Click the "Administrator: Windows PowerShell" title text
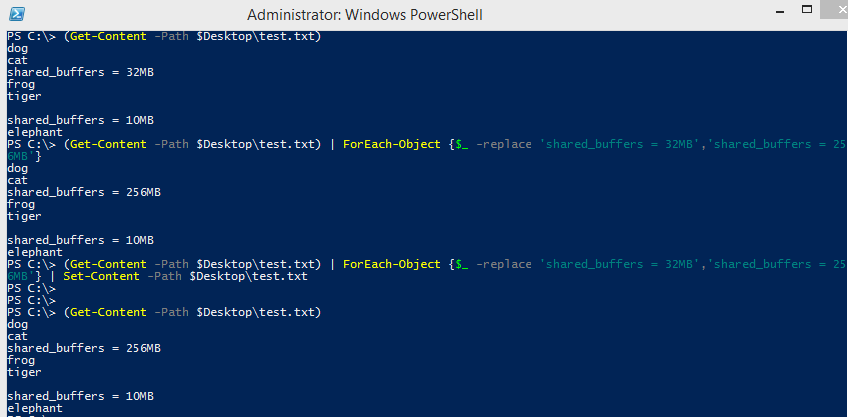This screenshot has width=848, height=417. click(365, 15)
